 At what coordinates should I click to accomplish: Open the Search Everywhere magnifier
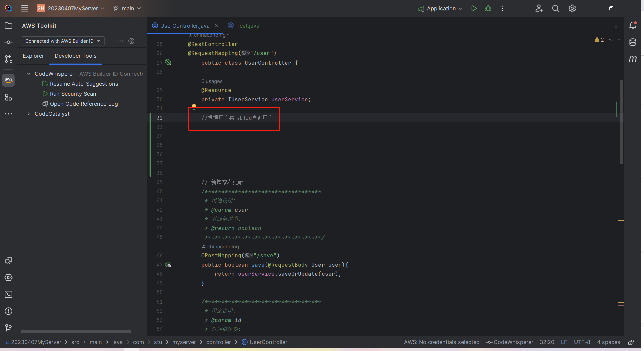click(555, 8)
